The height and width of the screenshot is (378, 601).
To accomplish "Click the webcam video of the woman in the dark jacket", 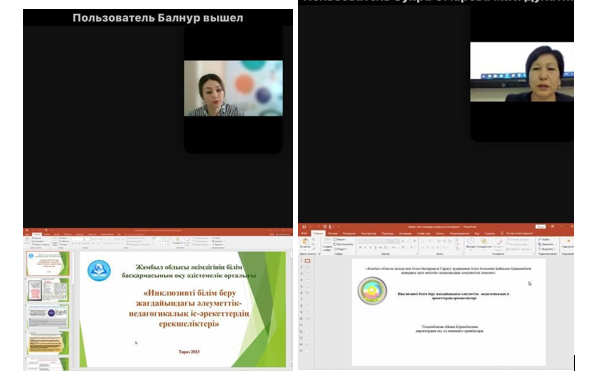I will [522, 72].
